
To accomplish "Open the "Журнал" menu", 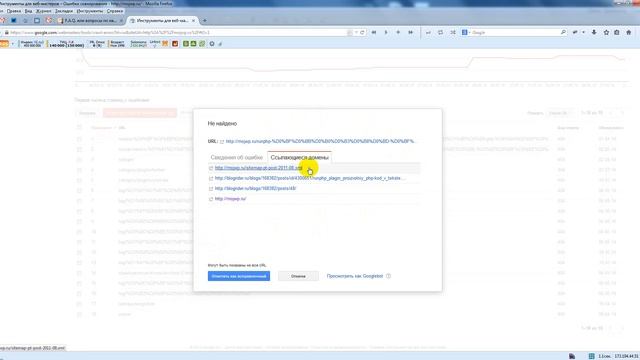I will coord(44,11).
